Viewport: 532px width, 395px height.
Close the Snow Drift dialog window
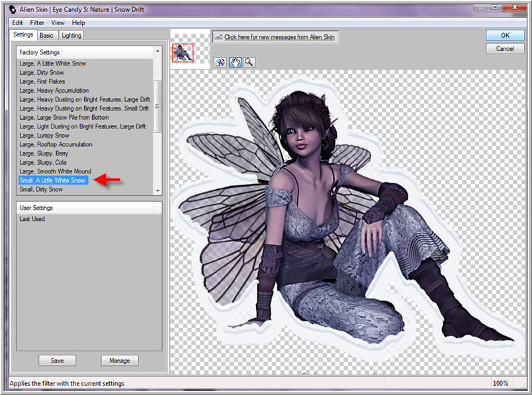(514, 7)
